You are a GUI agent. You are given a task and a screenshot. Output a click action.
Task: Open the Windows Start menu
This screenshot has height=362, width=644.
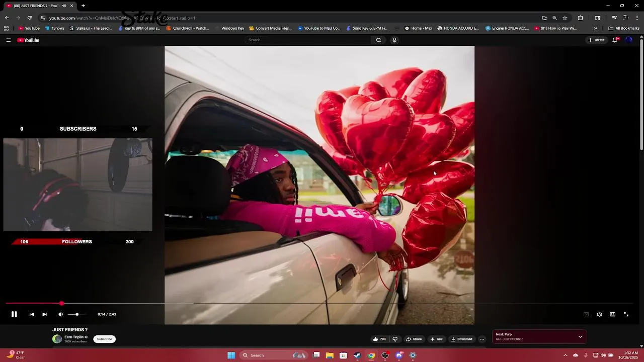point(231,355)
